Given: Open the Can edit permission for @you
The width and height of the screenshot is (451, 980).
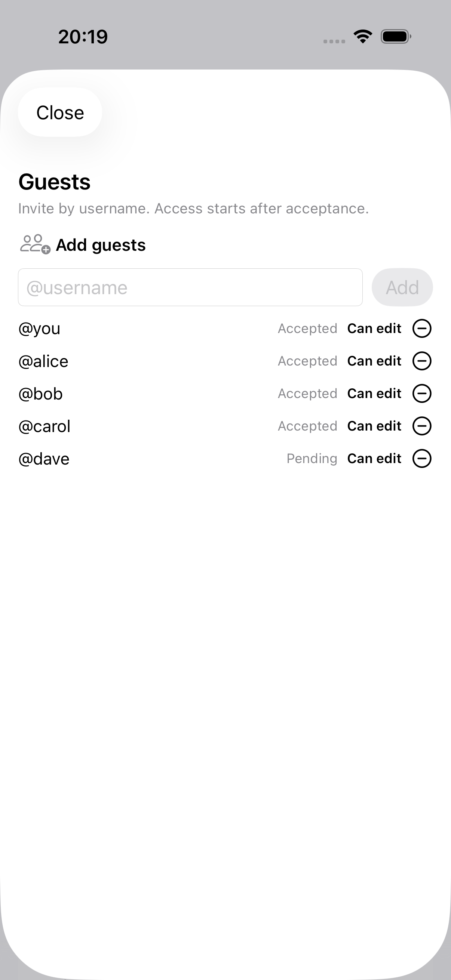Looking at the screenshot, I should [x=374, y=328].
